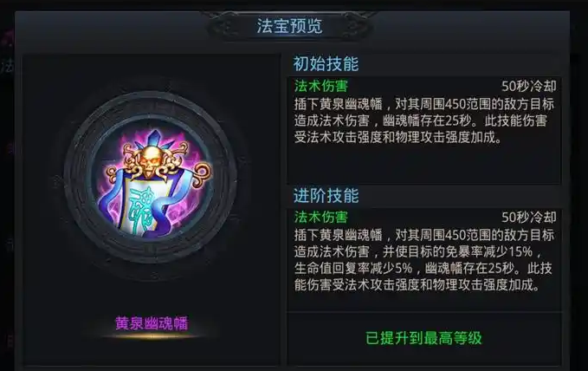Click the 已提升到最高等级 button
This screenshot has width=588, height=371.
click(x=423, y=338)
